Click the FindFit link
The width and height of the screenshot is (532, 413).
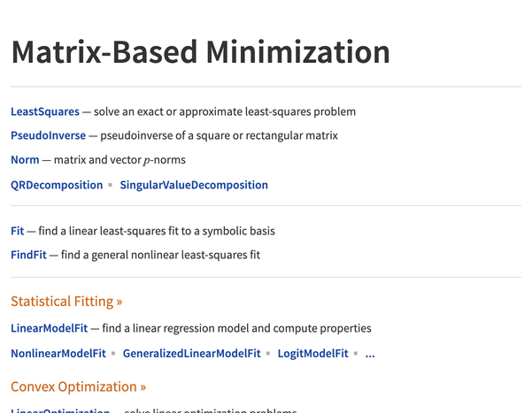(29, 255)
